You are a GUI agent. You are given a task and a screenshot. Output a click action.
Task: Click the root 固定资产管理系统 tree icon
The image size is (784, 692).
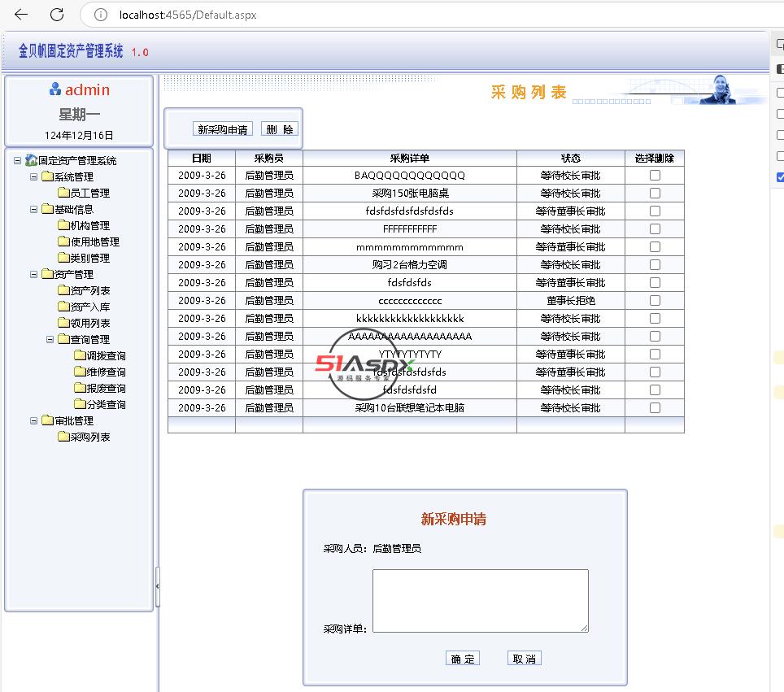pyautogui.click(x=31, y=160)
